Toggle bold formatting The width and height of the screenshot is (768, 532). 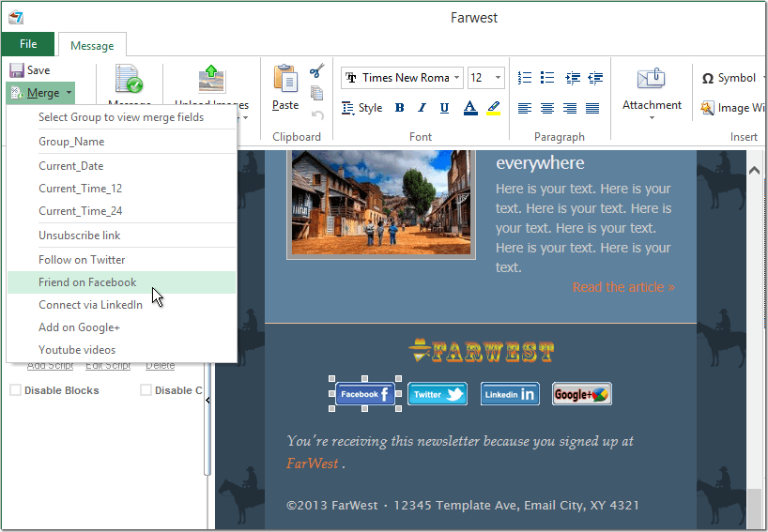(x=399, y=108)
